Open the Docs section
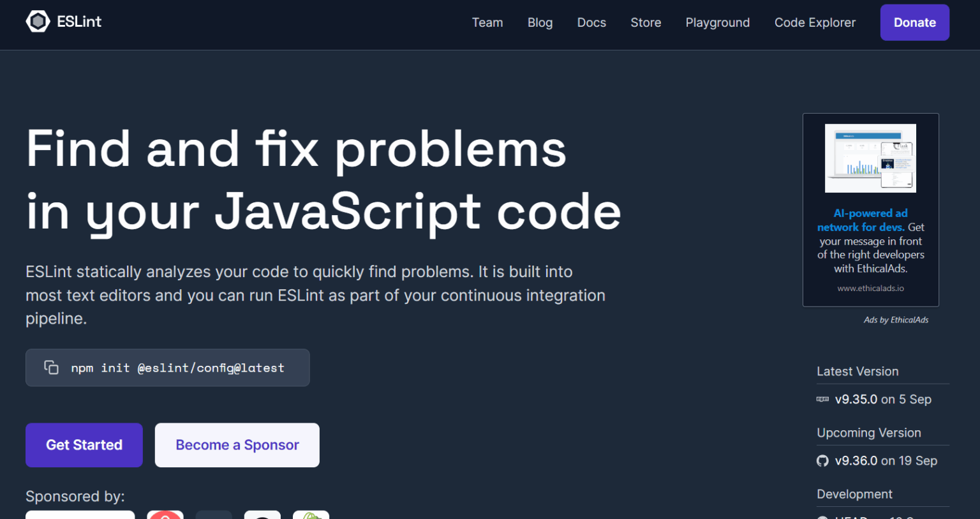 (591, 22)
